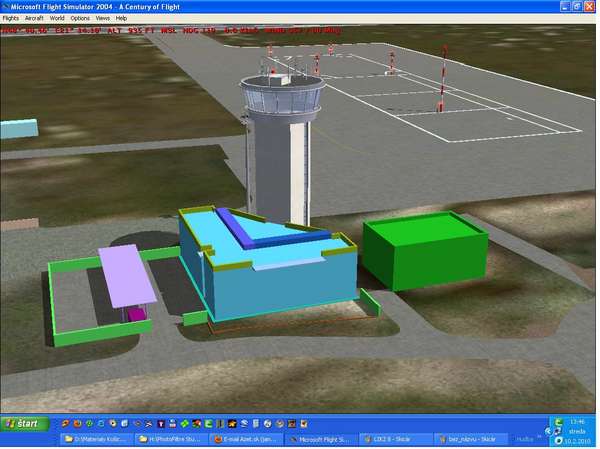Open the Flights menu
The image size is (600, 449).
pos(11,18)
